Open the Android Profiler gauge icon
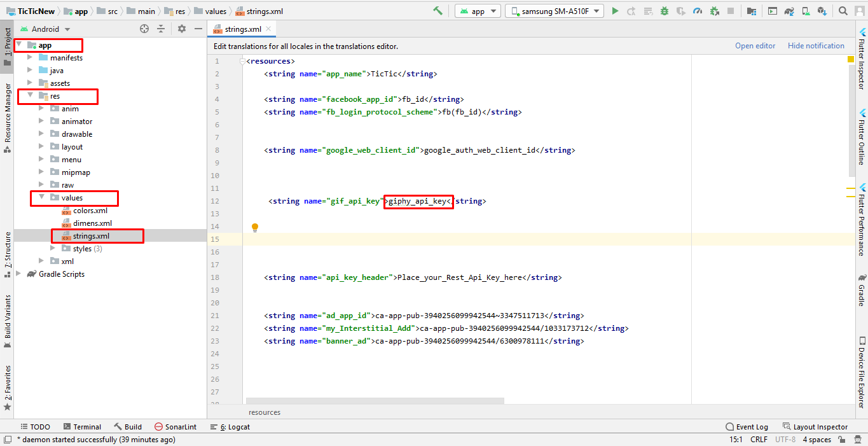This screenshot has width=868, height=446. (x=698, y=11)
